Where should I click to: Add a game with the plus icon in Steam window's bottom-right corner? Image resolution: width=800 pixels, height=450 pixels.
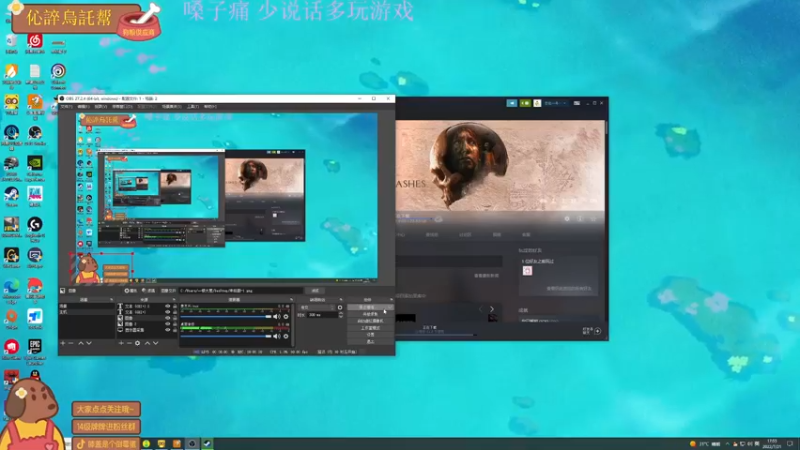pyautogui.click(x=597, y=331)
